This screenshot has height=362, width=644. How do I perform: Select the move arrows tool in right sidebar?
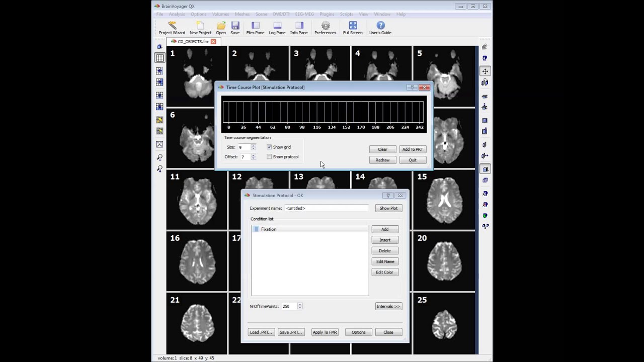[485, 71]
